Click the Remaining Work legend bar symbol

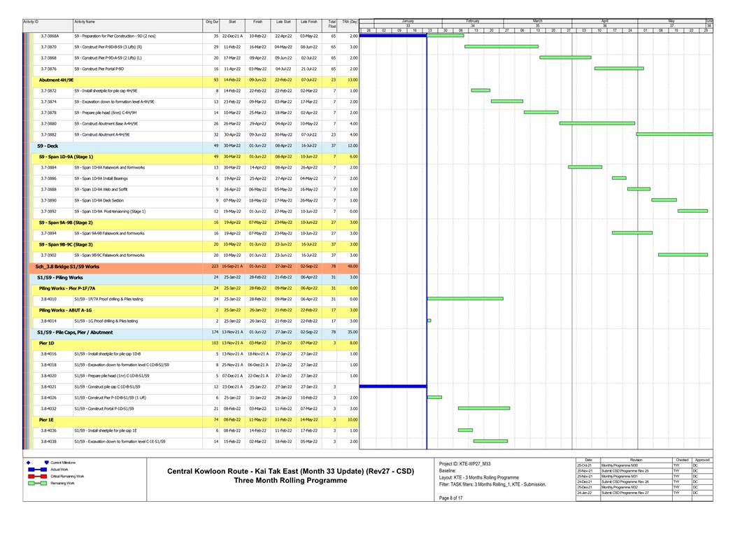coord(33,483)
